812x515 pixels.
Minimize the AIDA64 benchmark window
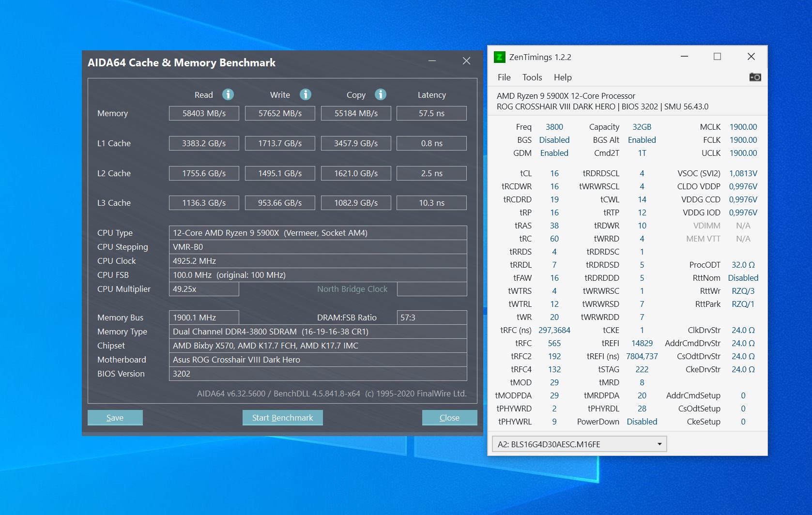(x=432, y=61)
